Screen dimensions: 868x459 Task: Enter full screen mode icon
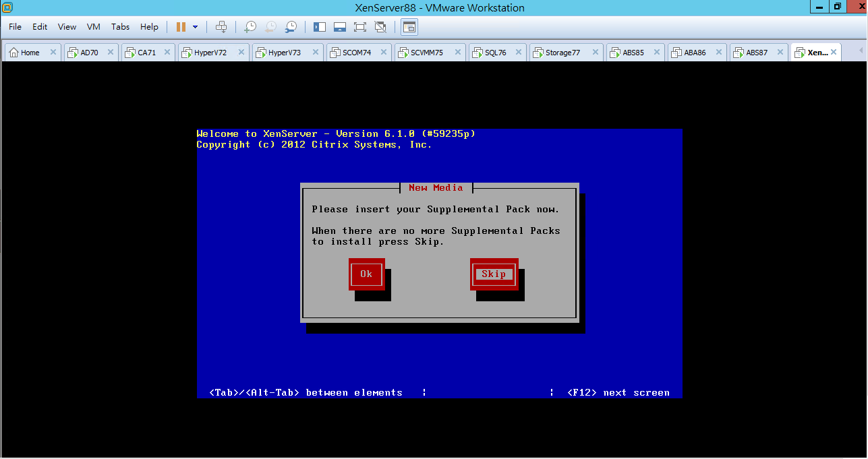(360, 27)
